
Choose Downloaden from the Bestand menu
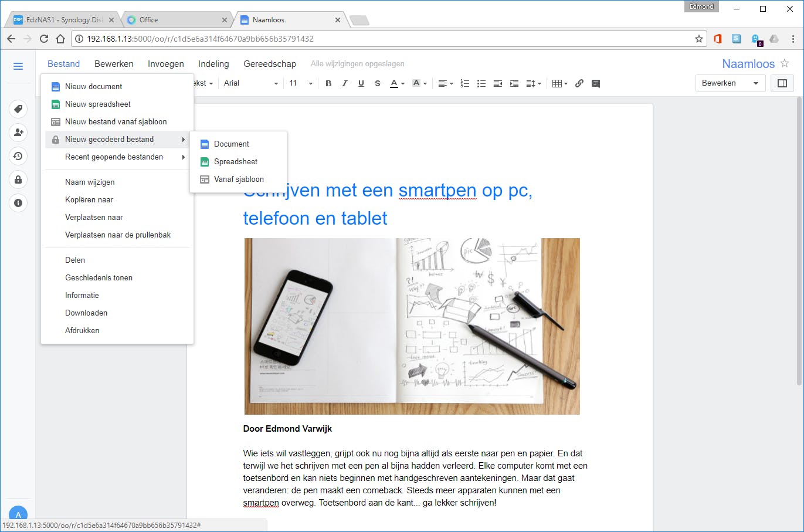point(86,313)
